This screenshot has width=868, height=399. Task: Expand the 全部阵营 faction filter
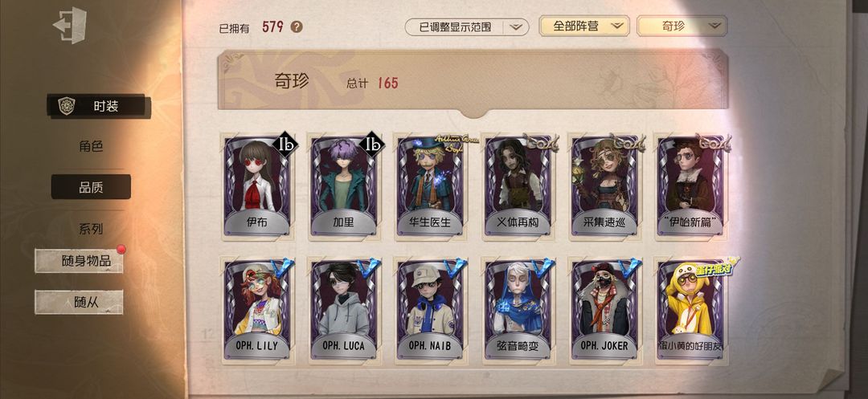(x=584, y=26)
